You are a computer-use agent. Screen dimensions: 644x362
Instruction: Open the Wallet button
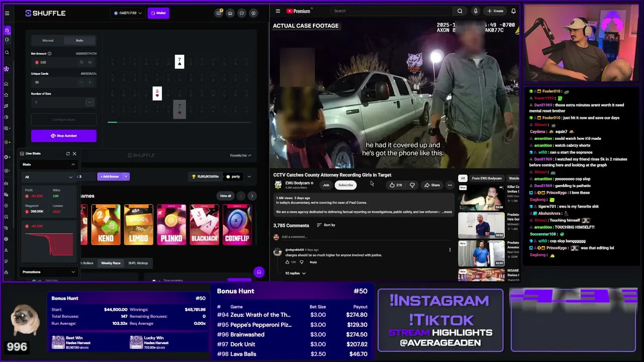tap(158, 13)
